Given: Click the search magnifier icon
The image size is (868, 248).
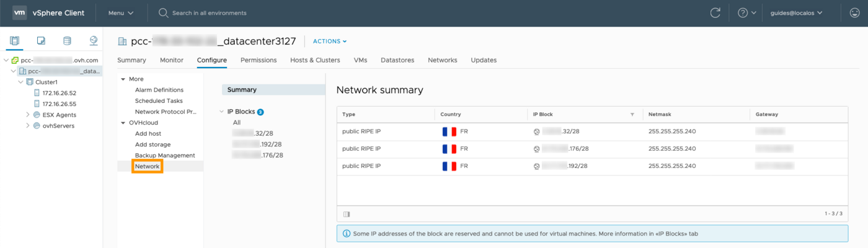Looking at the screenshot, I should [163, 12].
